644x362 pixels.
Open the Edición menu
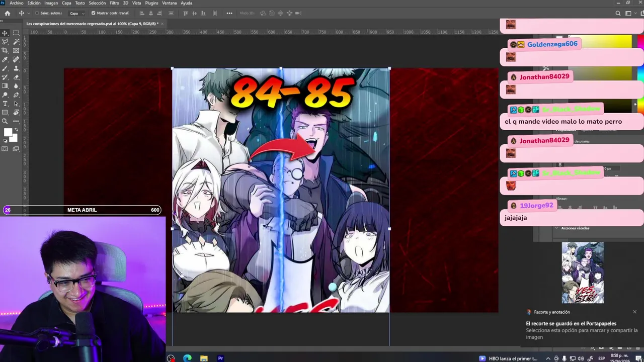pos(34,3)
